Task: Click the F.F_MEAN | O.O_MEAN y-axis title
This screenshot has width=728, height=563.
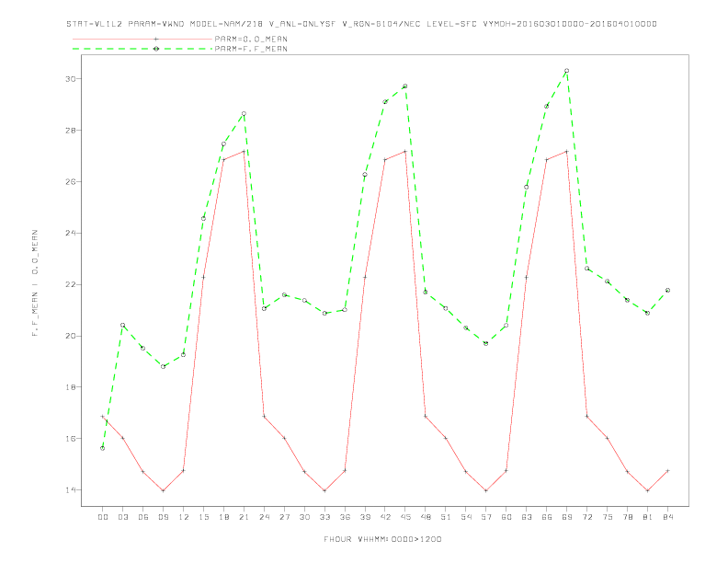Action: [35, 283]
